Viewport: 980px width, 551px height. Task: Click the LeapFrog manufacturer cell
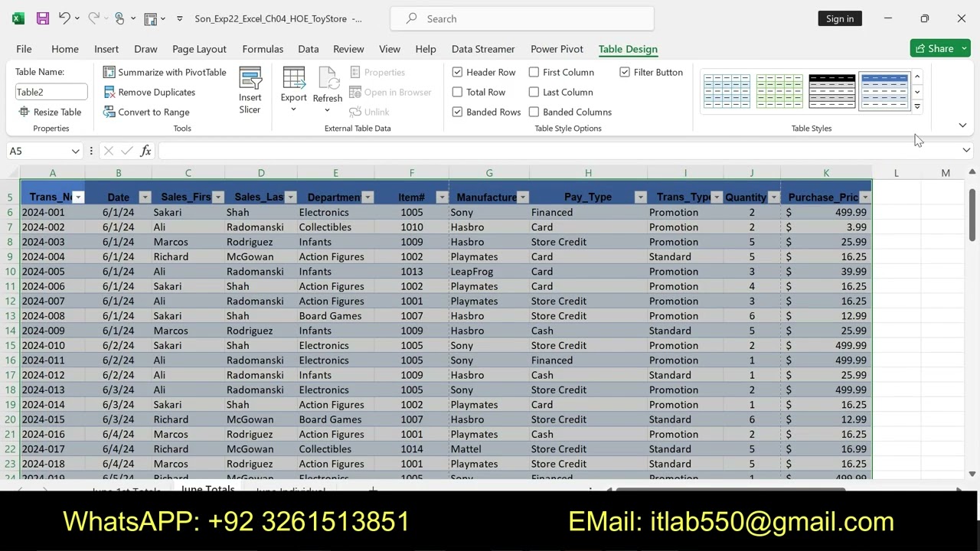click(x=489, y=272)
